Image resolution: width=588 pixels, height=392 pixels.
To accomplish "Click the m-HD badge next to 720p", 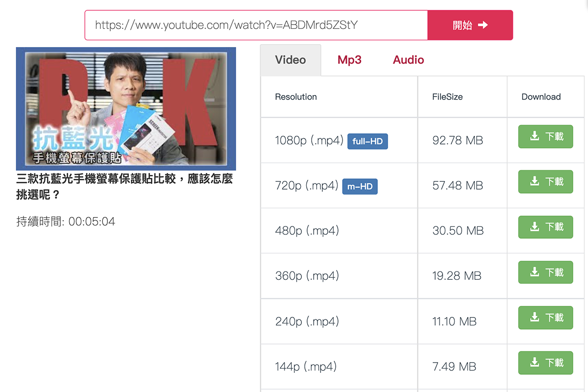I will [360, 186].
